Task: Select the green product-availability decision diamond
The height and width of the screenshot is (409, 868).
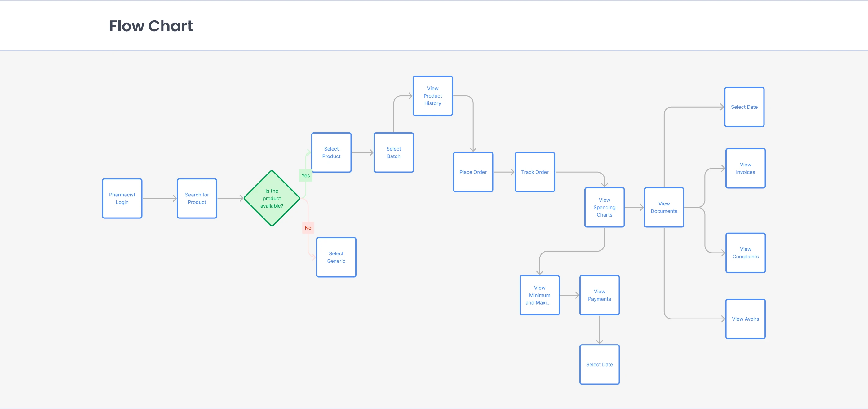Action: point(272,198)
